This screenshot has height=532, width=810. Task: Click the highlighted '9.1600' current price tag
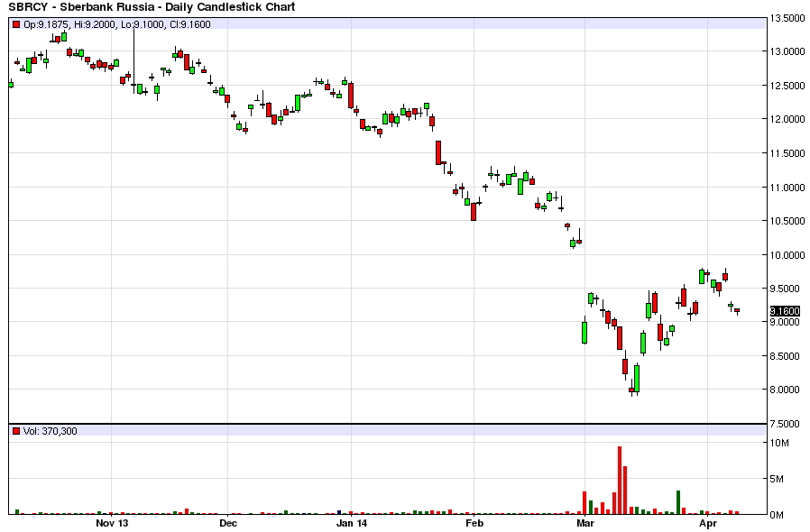(785, 311)
